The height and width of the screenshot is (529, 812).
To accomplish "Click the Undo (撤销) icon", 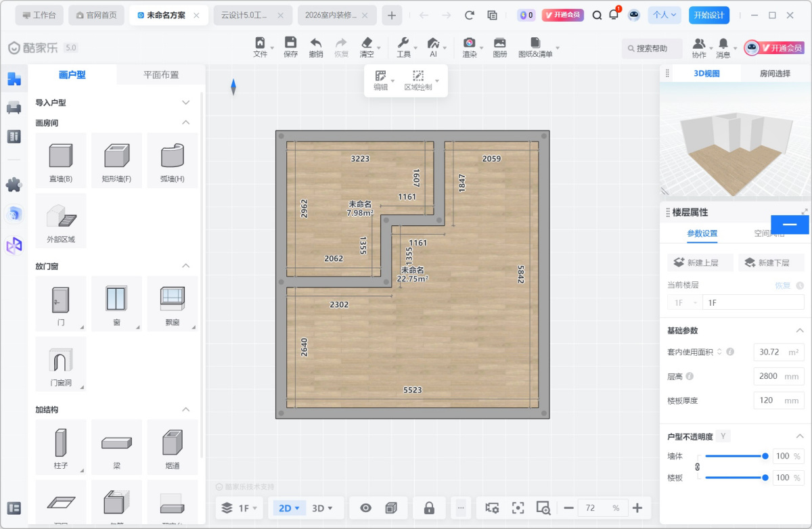I will click(x=315, y=47).
